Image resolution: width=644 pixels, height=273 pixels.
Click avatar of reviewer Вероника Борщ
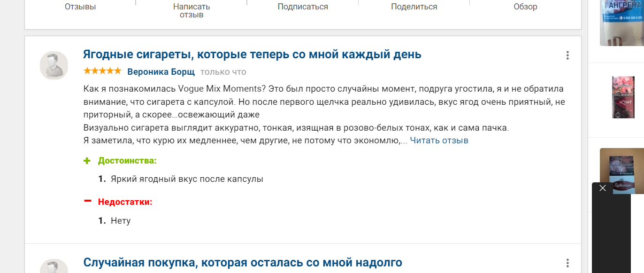click(x=54, y=66)
